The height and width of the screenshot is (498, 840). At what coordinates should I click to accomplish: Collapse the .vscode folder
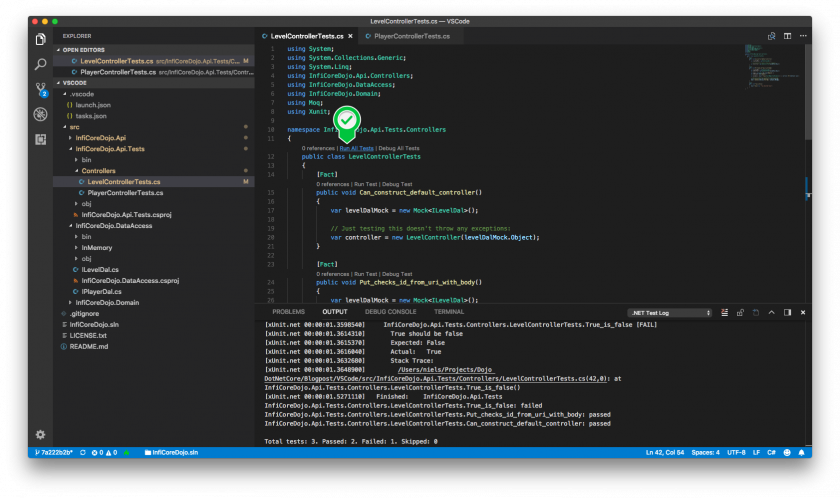coord(153,94)
